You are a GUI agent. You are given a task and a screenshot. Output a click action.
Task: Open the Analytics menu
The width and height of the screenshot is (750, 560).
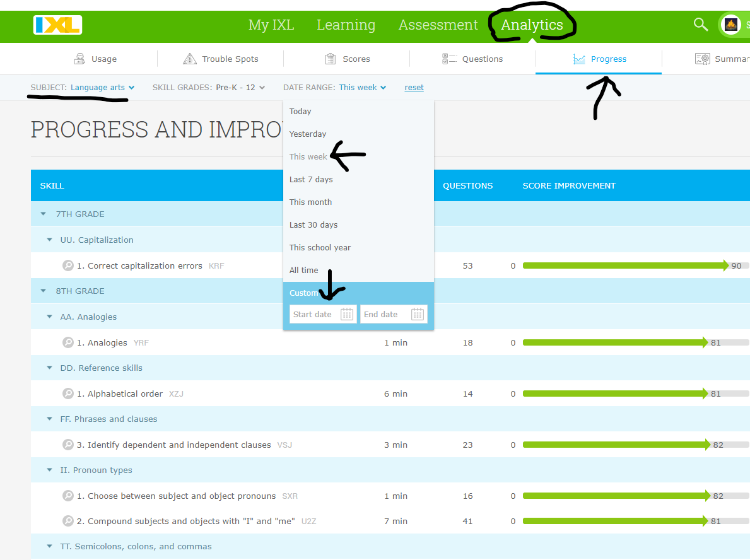532,25
